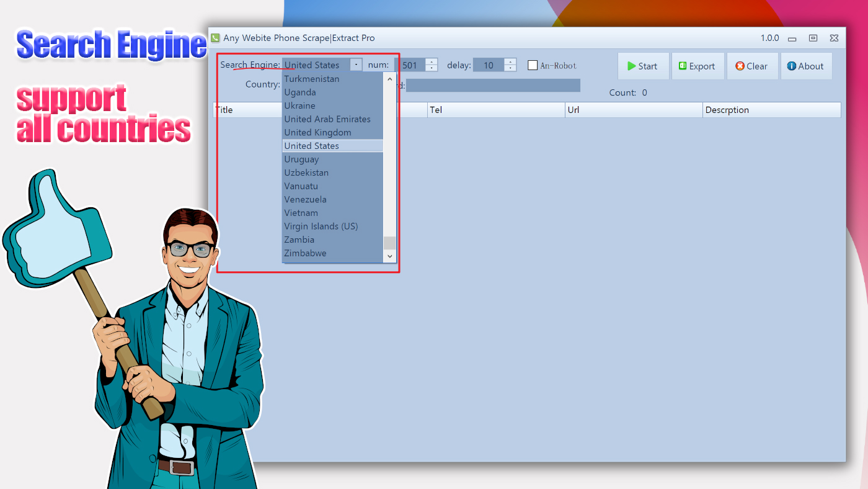
Task: Select United Kingdom from the country list
Action: point(317,132)
